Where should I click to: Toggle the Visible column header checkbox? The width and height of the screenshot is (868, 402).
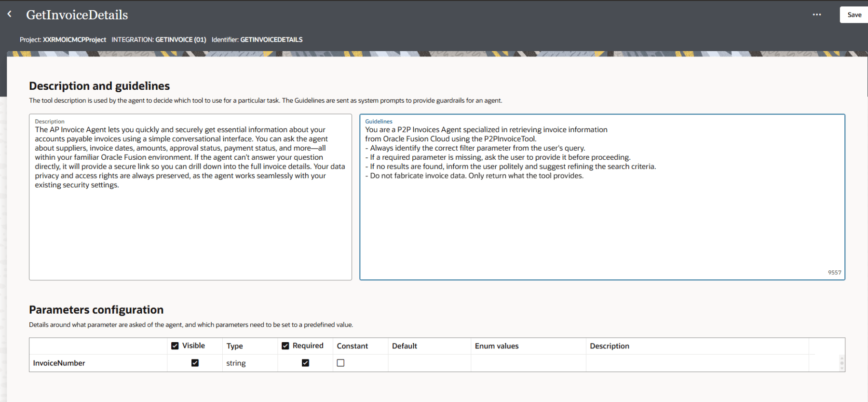pyautogui.click(x=175, y=346)
